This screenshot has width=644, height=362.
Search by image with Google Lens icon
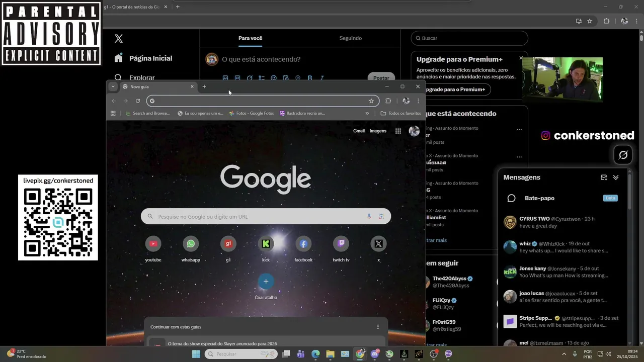381,216
